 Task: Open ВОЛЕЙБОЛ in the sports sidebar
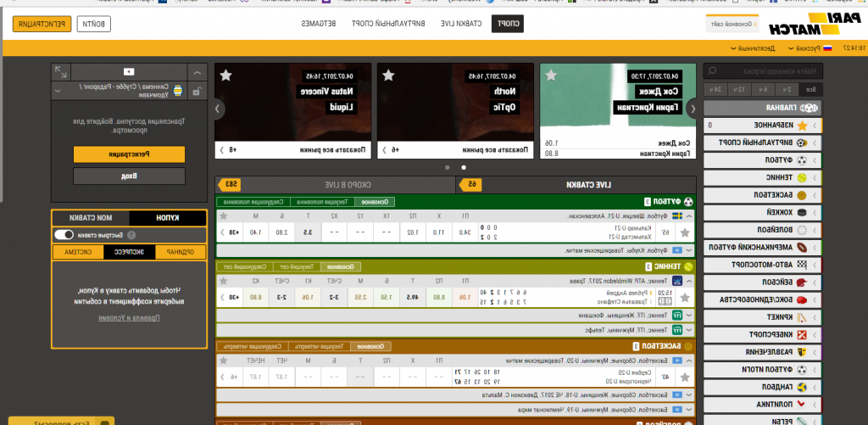click(763, 230)
